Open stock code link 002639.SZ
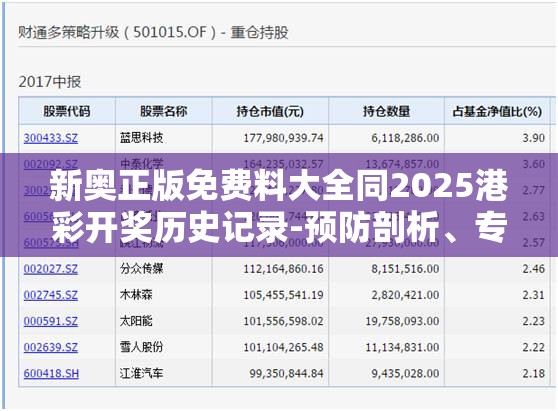This screenshot has width=558, height=411. point(51,347)
